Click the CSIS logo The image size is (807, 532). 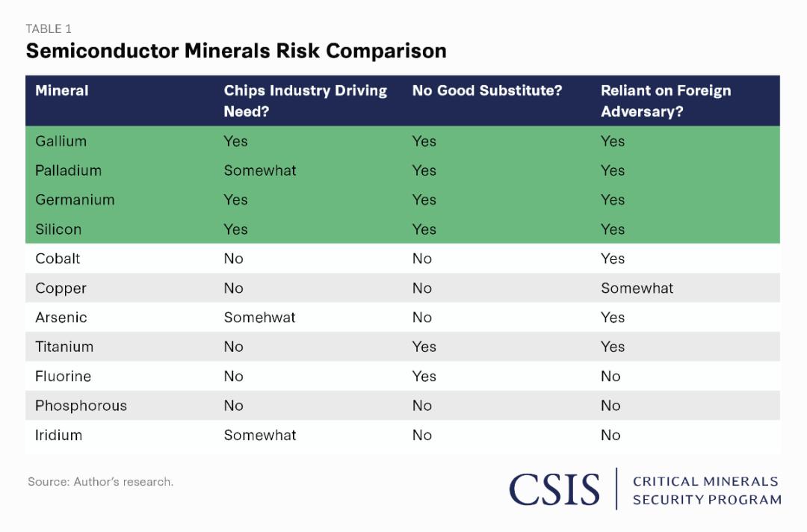click(x=554, y=489)
